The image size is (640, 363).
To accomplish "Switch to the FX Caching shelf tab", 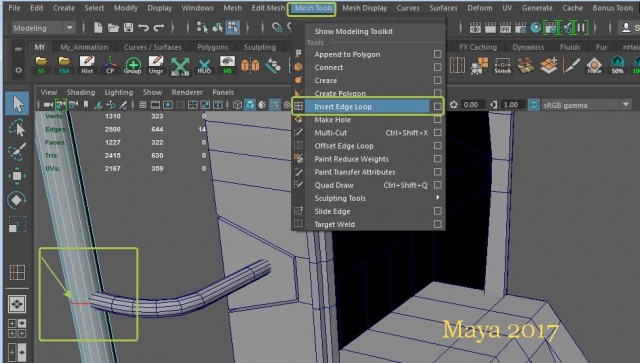I will pos(478,47).
